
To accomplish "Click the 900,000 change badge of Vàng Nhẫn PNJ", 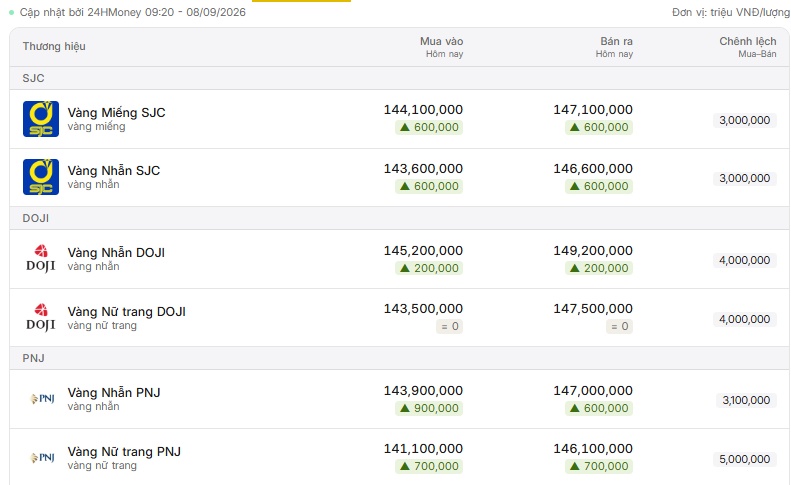I will [x=429, y=408].
